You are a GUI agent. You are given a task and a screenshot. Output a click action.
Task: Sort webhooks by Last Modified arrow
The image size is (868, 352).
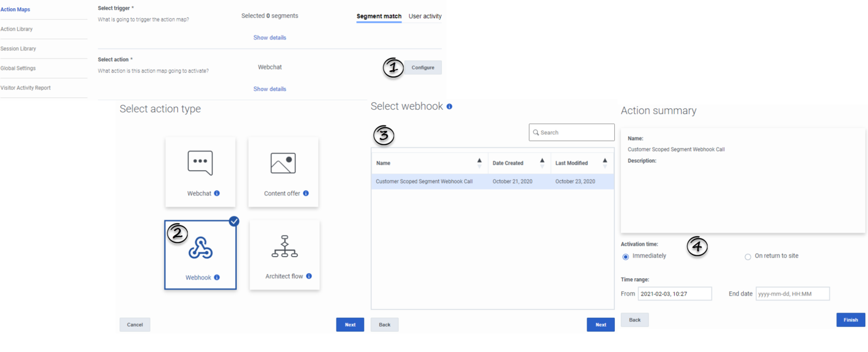[605, 163]
